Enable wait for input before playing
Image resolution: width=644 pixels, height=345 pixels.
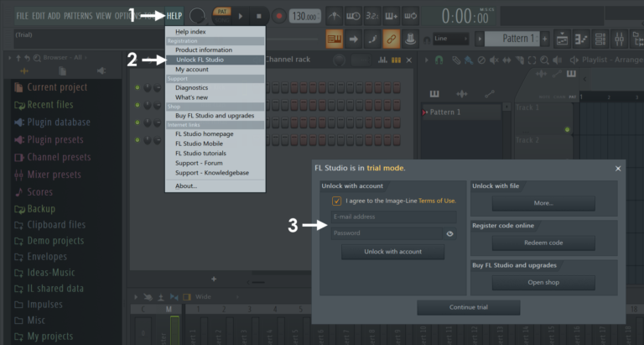point(353,16)
